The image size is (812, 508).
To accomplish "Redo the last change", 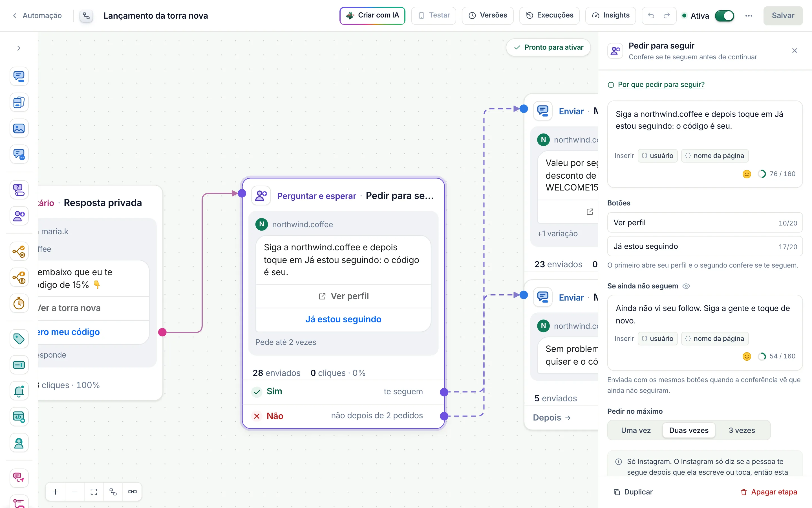I will (x=667, y=16).
